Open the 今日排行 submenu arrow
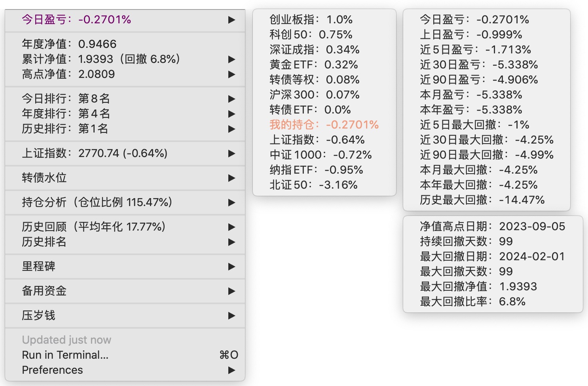Screen dimensions: 588x386 pyautogui.click(x=232, y=99)
